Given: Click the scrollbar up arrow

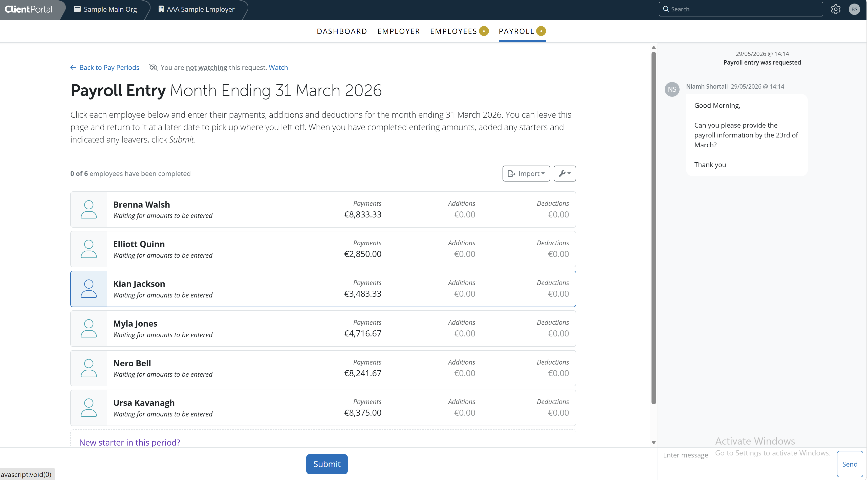Looking at the screenshot, I should 653,48.
